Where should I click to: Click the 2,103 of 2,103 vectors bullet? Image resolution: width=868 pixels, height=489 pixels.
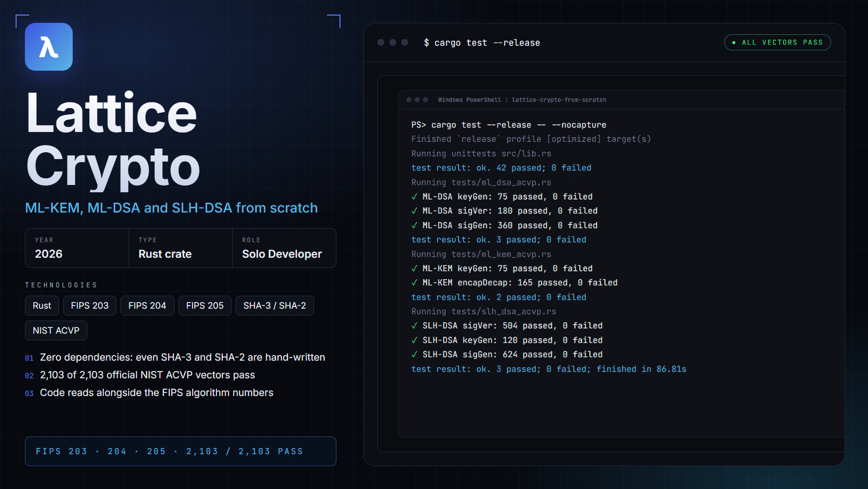tap(140, 375)
